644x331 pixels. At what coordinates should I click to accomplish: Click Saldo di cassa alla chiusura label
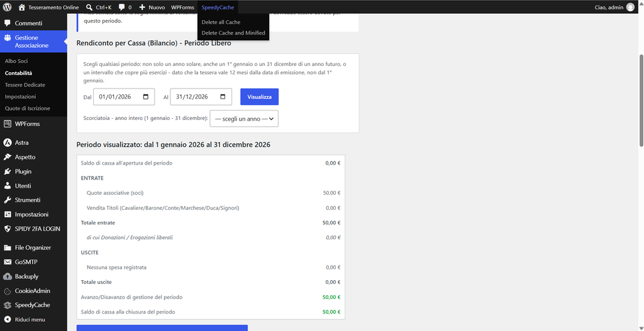point(128,312)
